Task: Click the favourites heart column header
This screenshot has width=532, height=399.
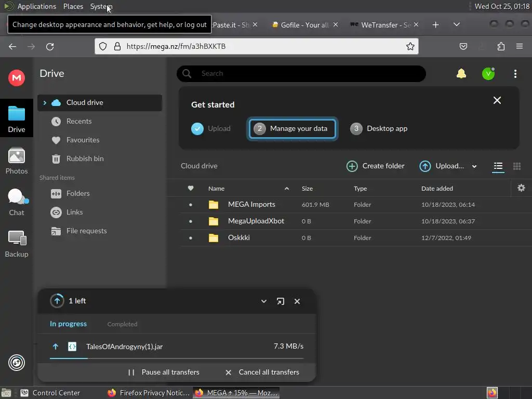Action: coord(191,188)
